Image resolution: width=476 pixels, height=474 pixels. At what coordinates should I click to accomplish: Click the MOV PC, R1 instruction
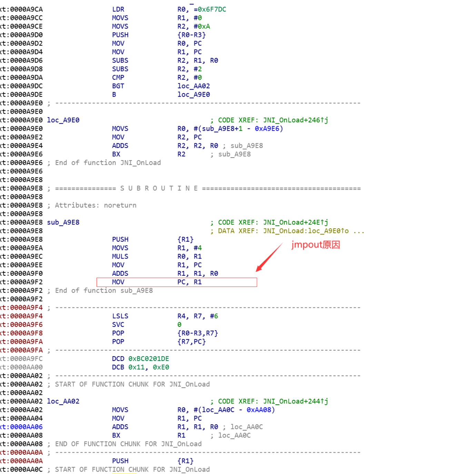click(157, 282)
